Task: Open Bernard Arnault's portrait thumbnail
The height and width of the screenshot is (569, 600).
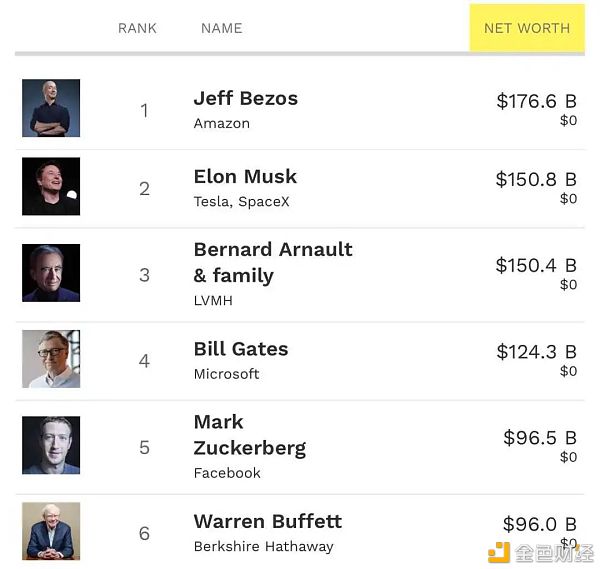Action: coord(51,273)
